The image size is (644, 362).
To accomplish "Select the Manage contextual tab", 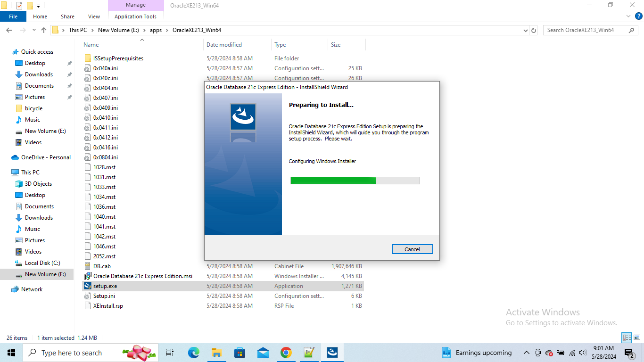I will [135, 5].
